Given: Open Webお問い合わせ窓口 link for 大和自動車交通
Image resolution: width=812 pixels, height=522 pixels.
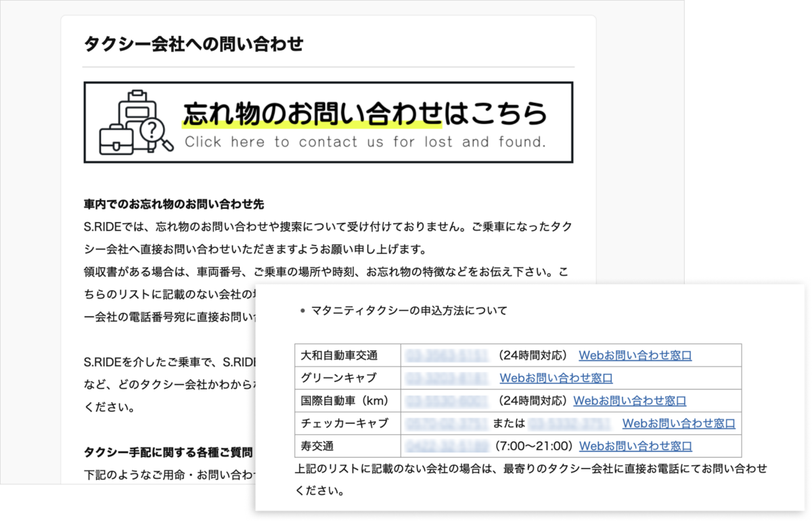Looking at the screenshot, I should (x=635, y=355).
